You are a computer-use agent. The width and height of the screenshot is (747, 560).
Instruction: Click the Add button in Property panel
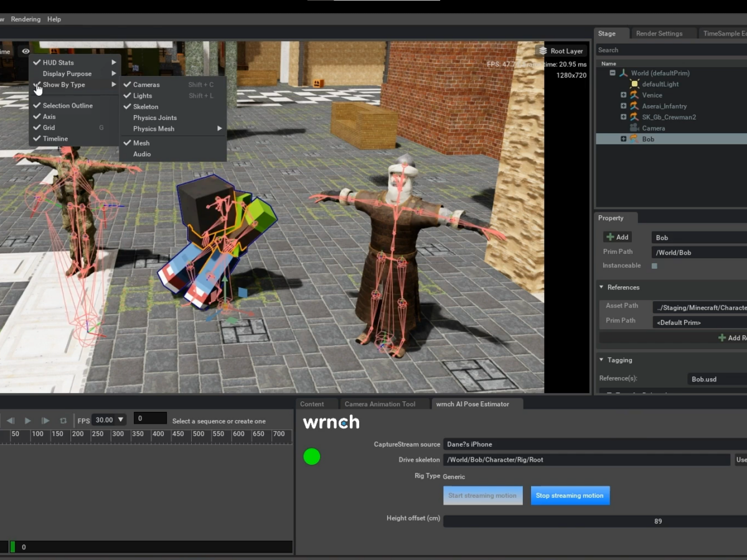(x=618, y=237)
